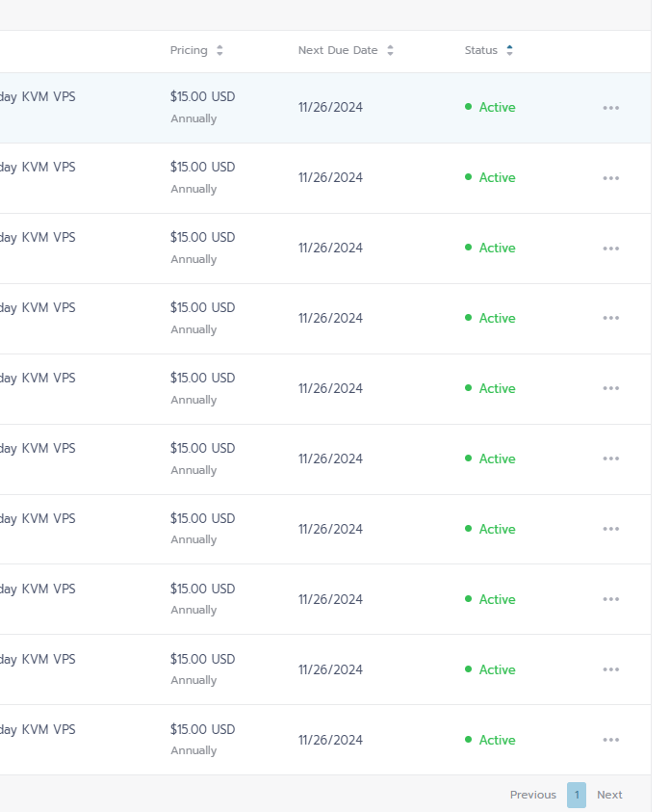Select the KVM VPS service in the last row
The height and width of the screenshot is (812, 670).
click(39, 729)
